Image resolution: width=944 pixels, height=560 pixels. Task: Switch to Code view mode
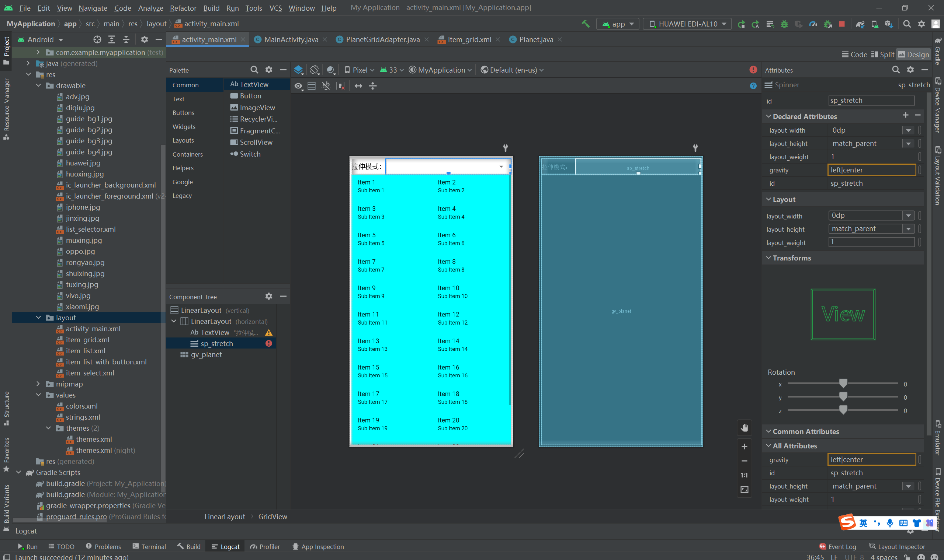click(854, 54)
